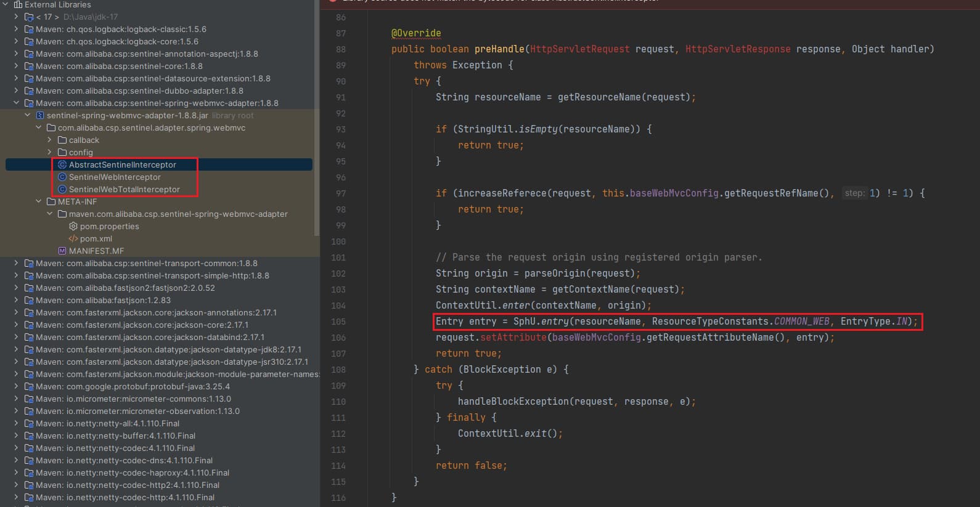Screen dimensions: 980x507
Task: Click library icon of jackson-databind:2.17.1
Action: [29, 337]
